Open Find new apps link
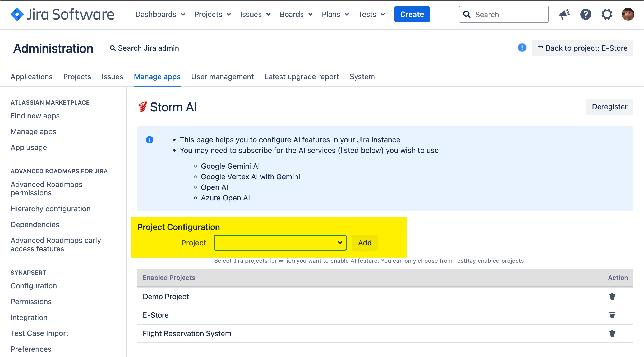The image size is (644, 357). (35, 116)
